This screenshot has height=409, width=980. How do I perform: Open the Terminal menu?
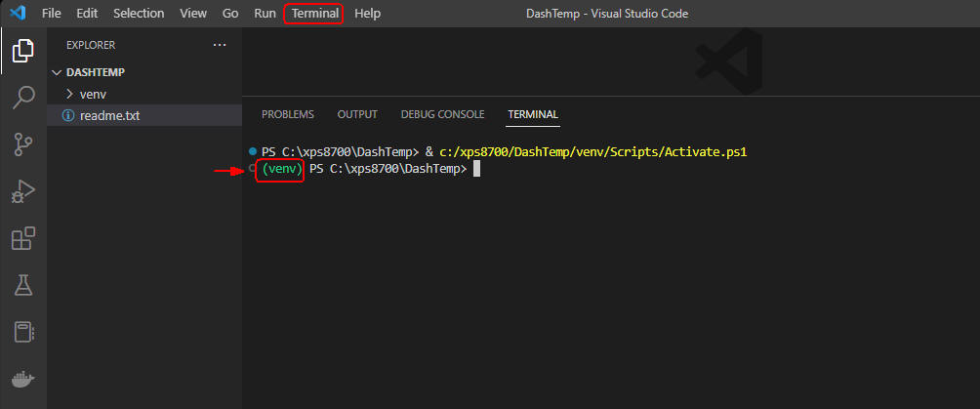[315, 13]
